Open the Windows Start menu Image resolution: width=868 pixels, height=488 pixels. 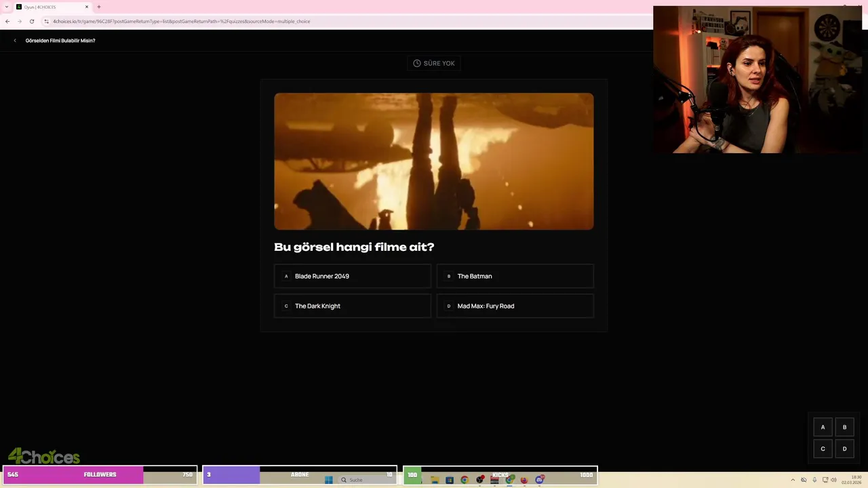click(x=329, y=480)
